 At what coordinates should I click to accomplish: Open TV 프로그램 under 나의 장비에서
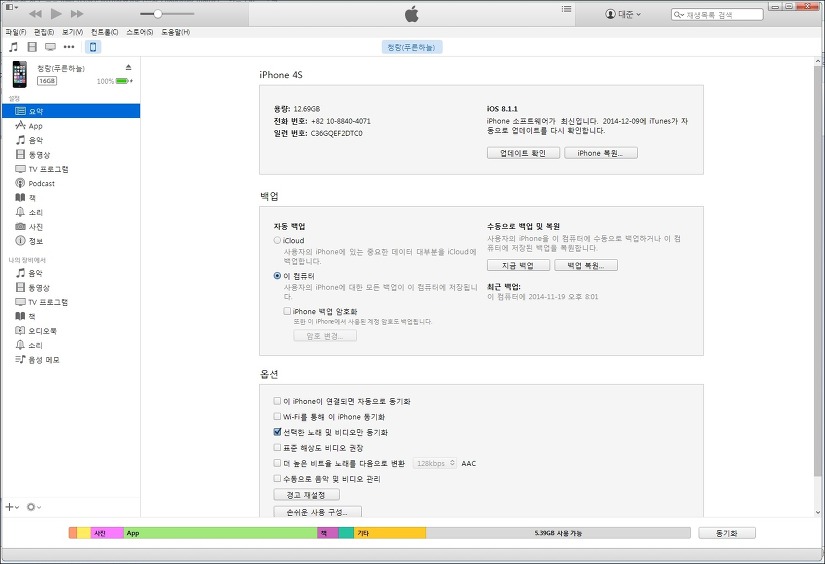[x=71, y=302]
